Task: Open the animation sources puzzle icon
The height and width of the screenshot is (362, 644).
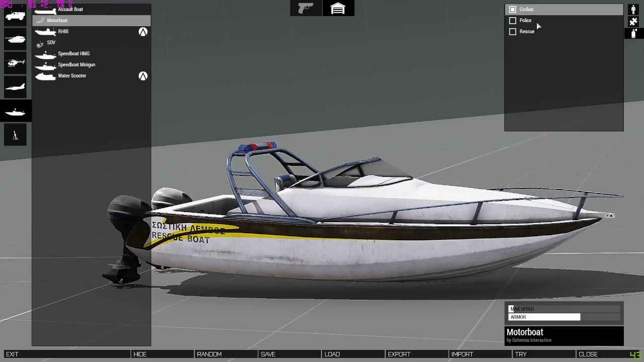Action: pos(633,22)
